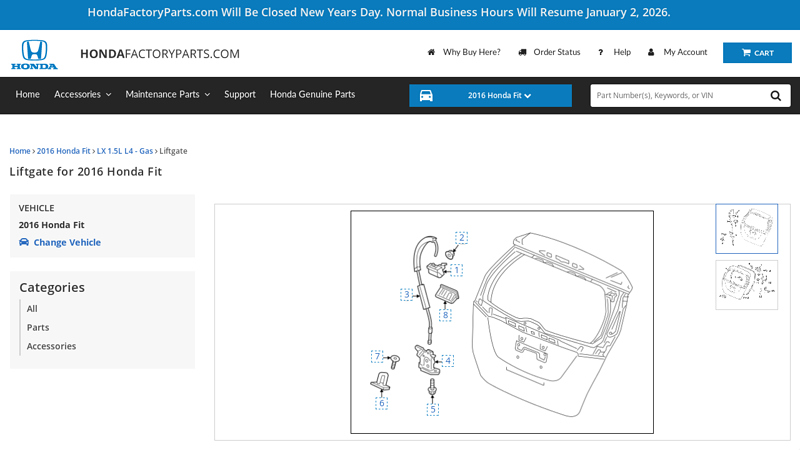Open the Support menu item
800x450 pixels.
[x=240, y=94]
